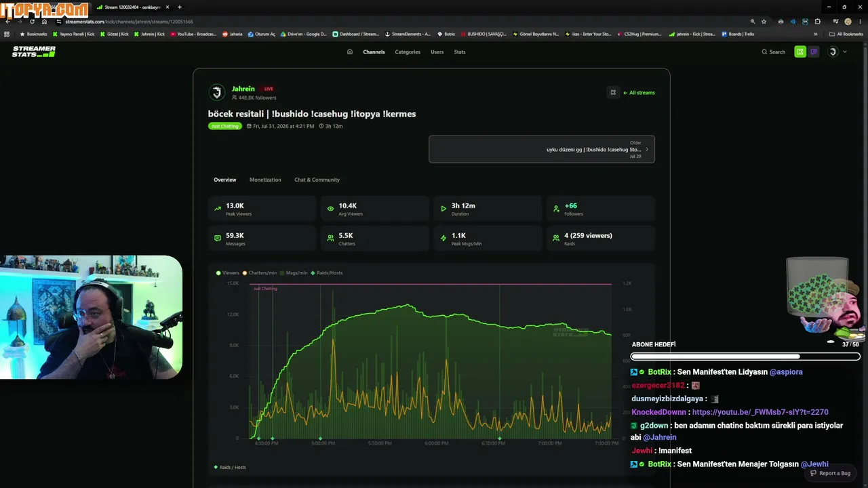Click the subscriber goal progress bar
Image resolution: width=868 pixels, height=488 pixels.
click(x=745, y=356)
